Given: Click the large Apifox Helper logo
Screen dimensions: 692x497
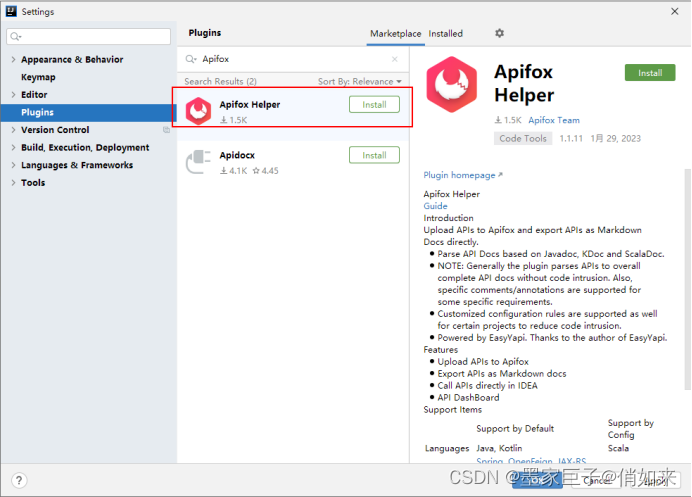Looking at the screenshot, I should tap(451, 84).
